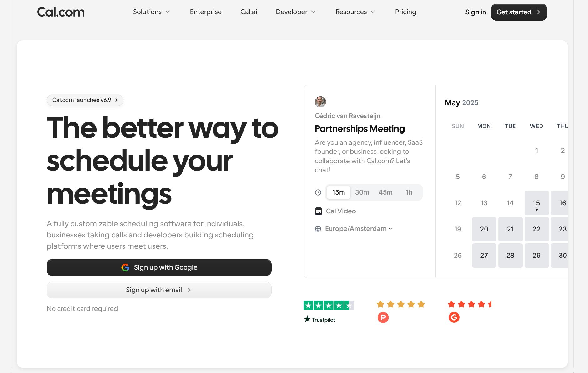
Task: Select the 1h duration option
Action: point(409,192)
